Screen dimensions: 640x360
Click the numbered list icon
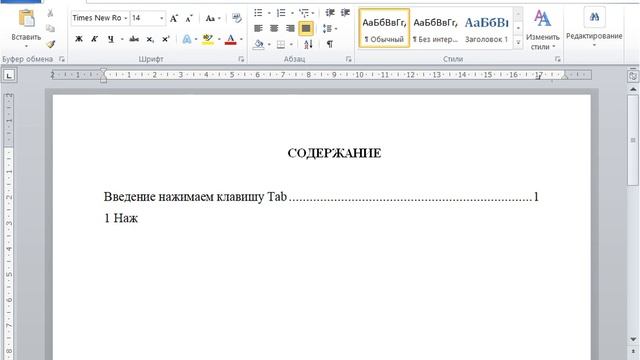tap(281, 13)
